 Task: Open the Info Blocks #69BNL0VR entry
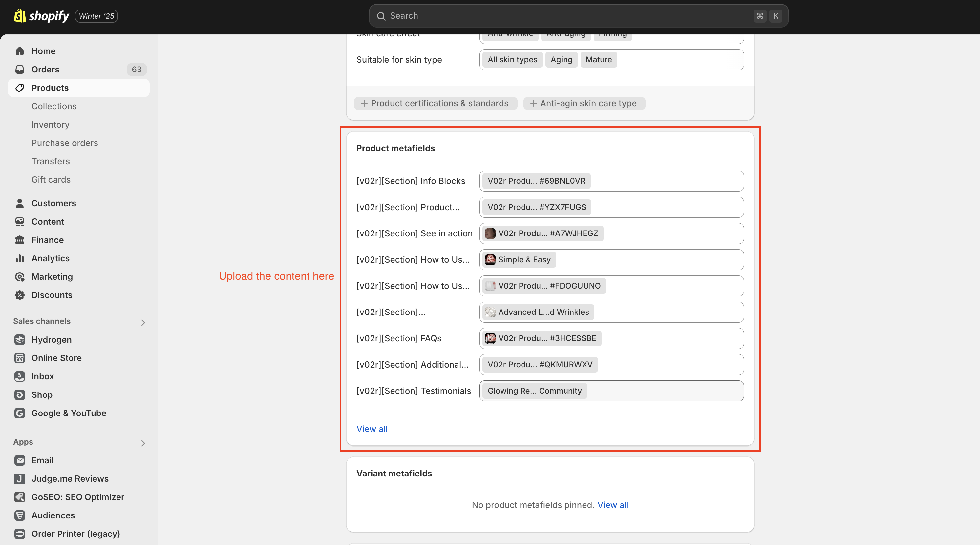coord(536,181)
